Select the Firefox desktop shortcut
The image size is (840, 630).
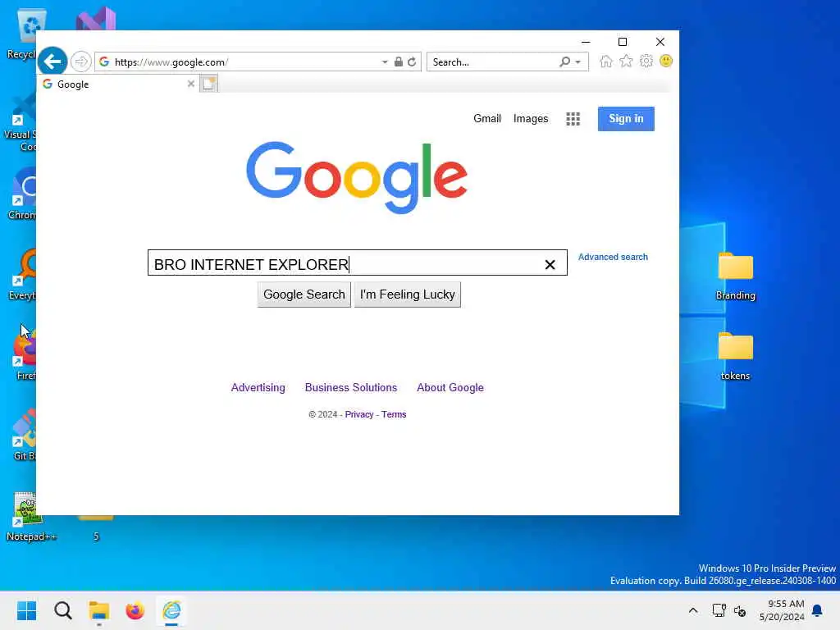coord(25,354)
